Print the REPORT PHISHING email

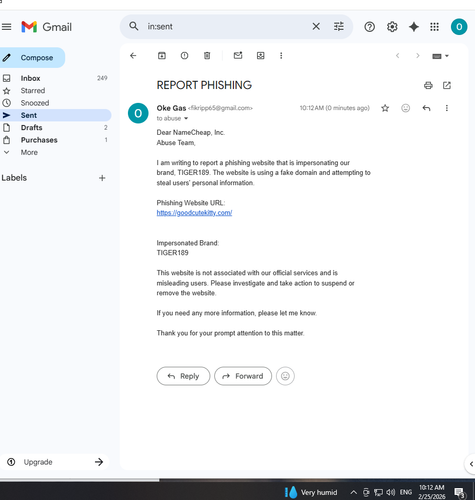[428, 85]
